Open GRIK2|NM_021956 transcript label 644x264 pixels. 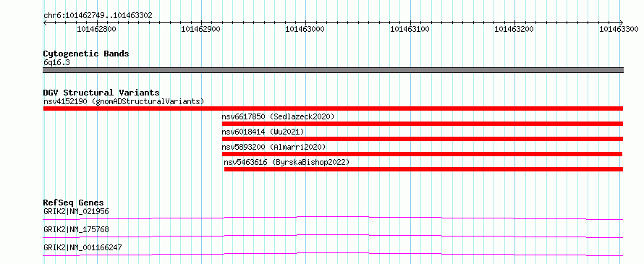point(76,211)
